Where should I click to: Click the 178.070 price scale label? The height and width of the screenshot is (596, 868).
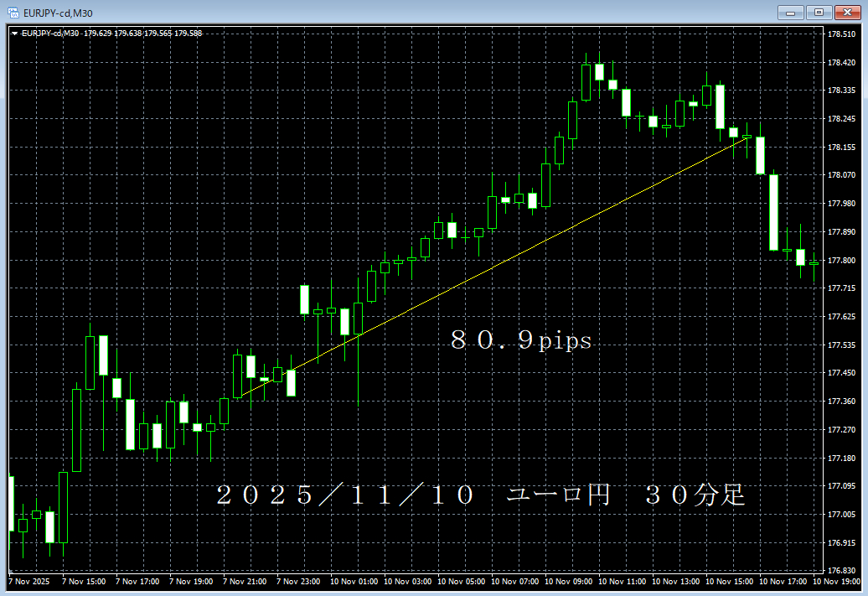coord(841,175)
